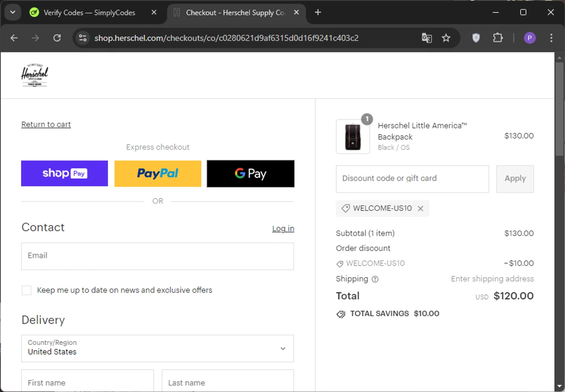
Task: Click the Black / OS variant text
Action: click(x=394, y=148)
